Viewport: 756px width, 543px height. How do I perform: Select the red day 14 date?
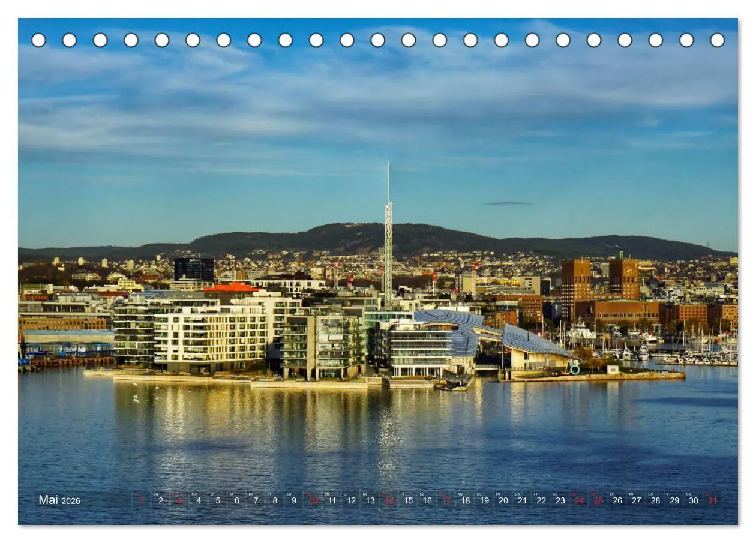coord(389,500)
